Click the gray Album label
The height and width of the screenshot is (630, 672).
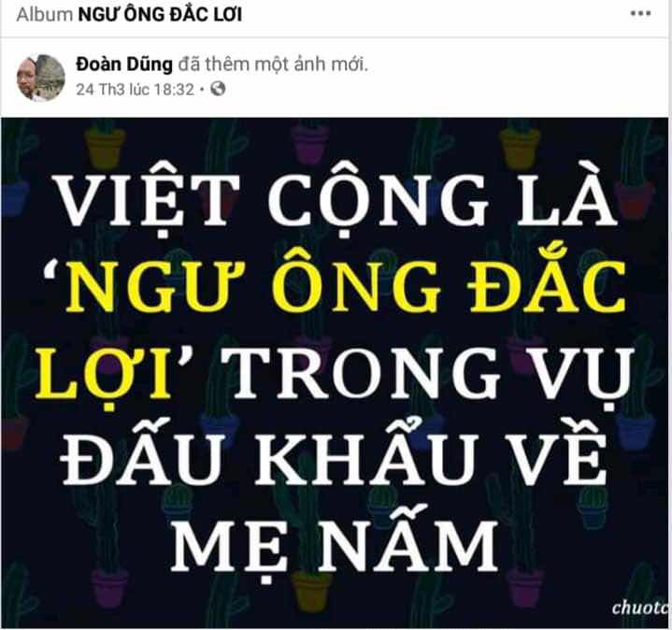(x=45, y=15)
